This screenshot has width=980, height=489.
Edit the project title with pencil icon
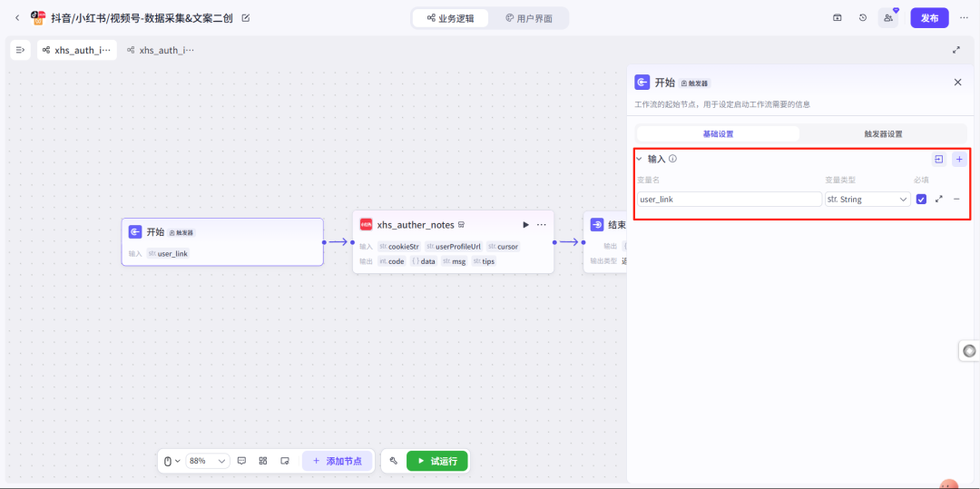pos(246,18)
